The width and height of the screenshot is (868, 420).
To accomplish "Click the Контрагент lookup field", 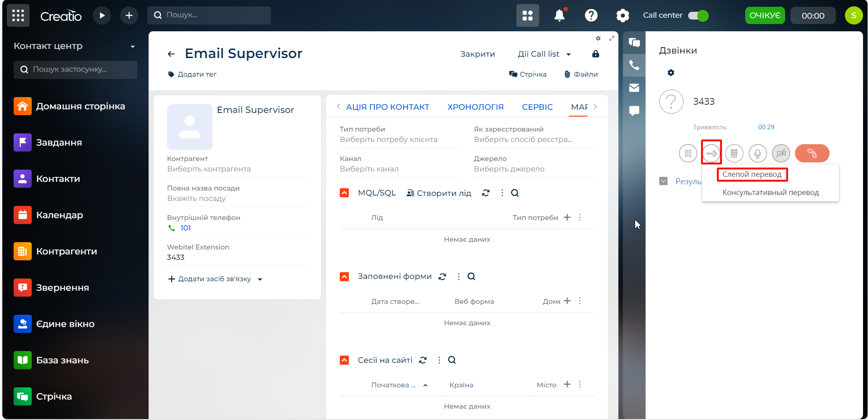I will [x=236, y=169].
